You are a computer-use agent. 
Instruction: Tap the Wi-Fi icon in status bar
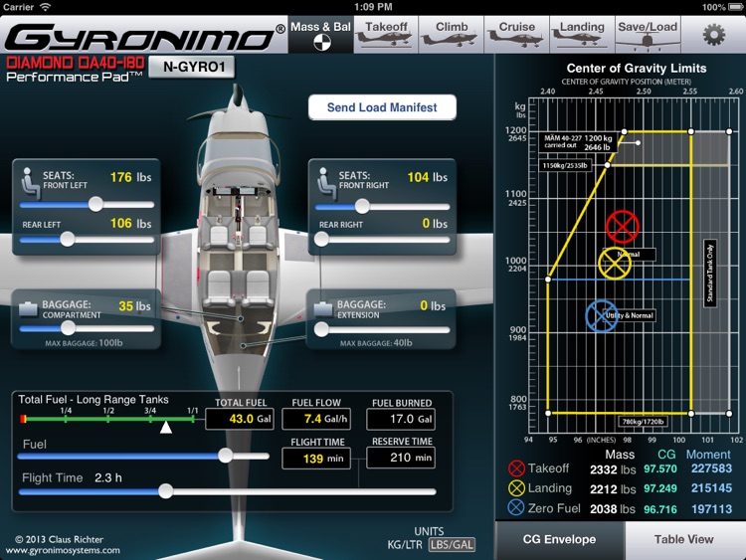(45, 7)
